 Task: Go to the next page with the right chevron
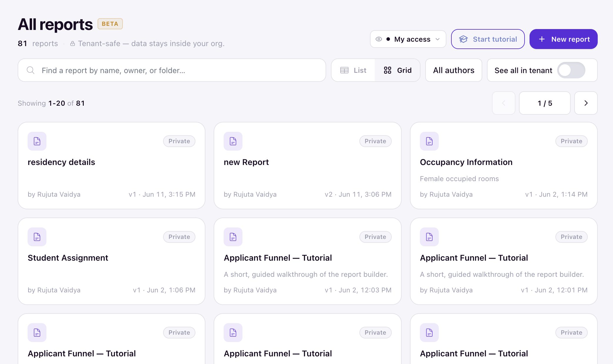[x=586, y=103]
